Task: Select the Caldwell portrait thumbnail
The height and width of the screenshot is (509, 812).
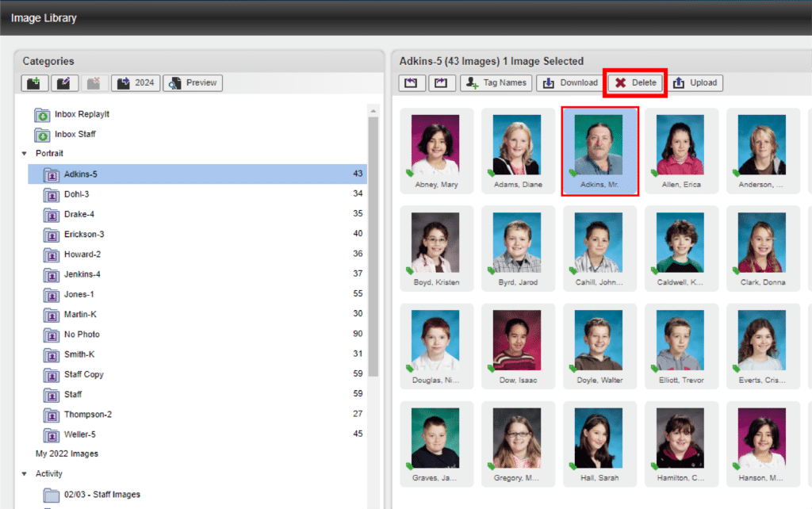Action: click(681, 248)
